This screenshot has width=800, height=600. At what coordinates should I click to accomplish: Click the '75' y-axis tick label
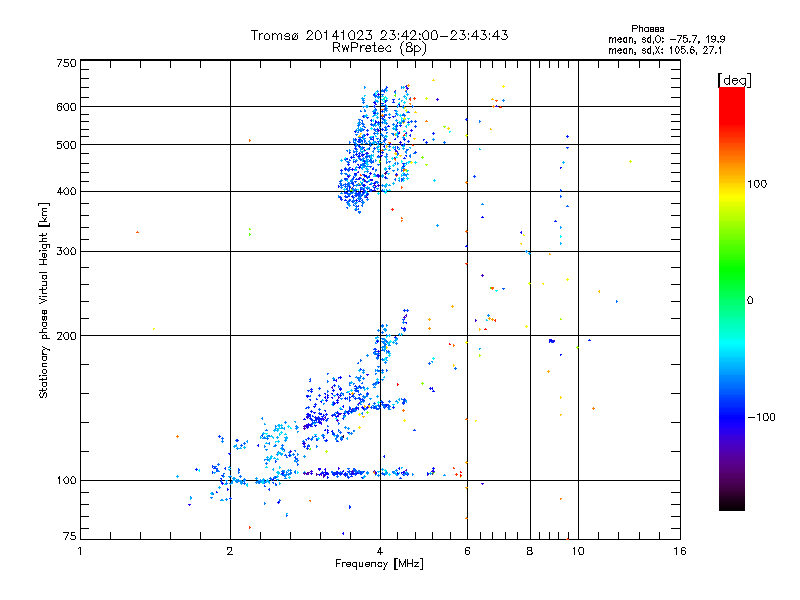70,536
